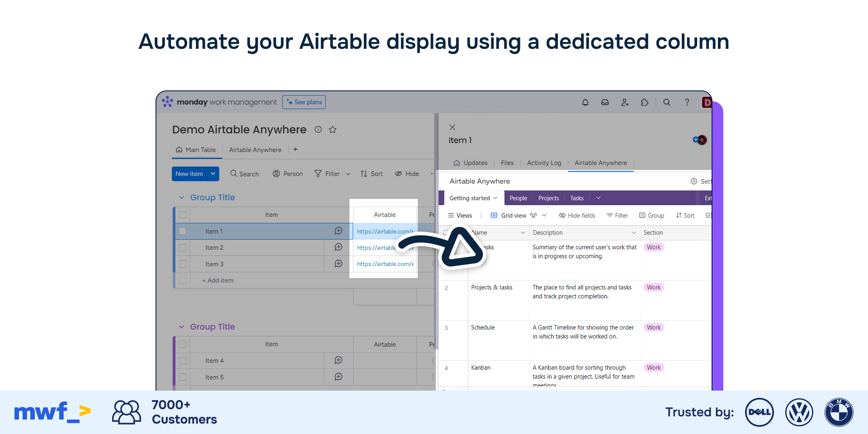Click the Grid view shared users icon

pos(533,215)
